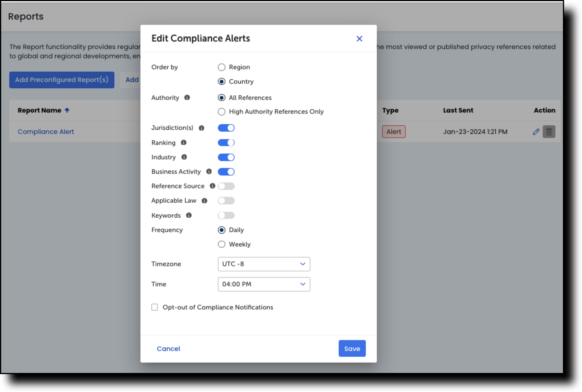The height and width of the screenshot is (392, 582).
Task: Click pencil edit icon for Compliance Alert
Action: (536, 132)
